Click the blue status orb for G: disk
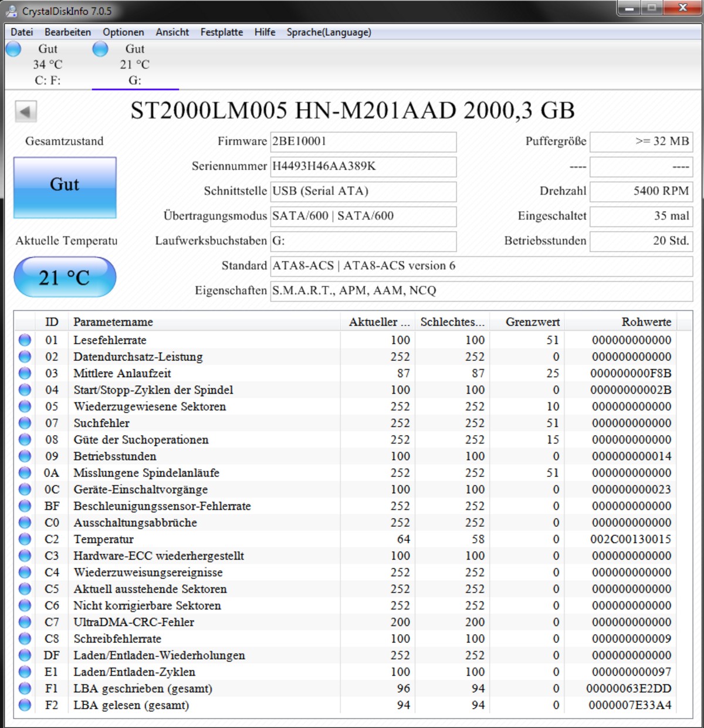The width and height of the screenshot is (704, 728). click(100, 49)
